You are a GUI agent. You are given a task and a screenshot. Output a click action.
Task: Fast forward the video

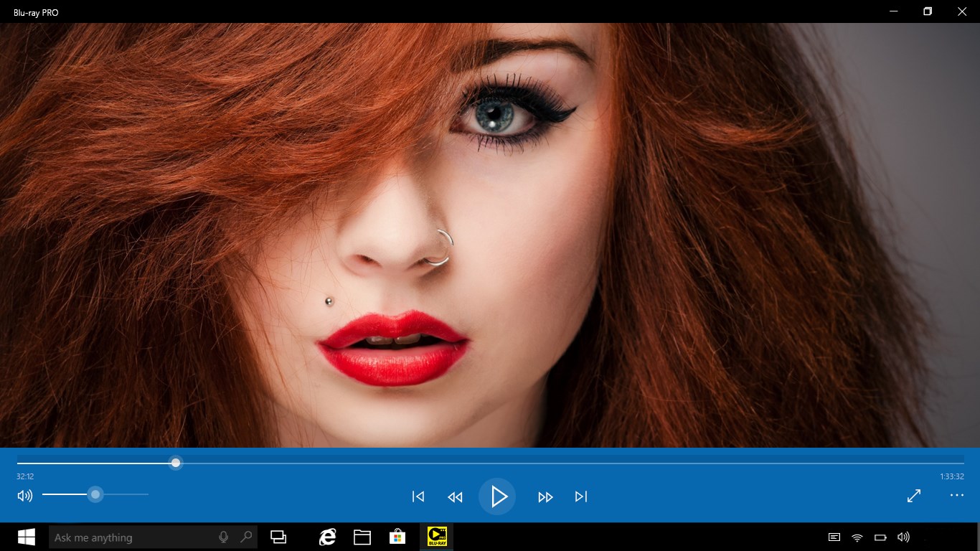(x=545, y=496)
